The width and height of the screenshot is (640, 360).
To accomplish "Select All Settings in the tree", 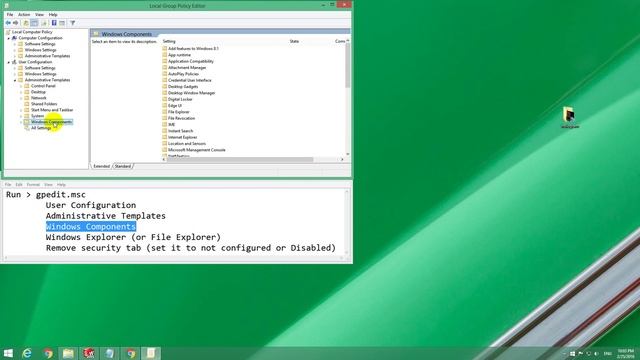I will 41,128.
